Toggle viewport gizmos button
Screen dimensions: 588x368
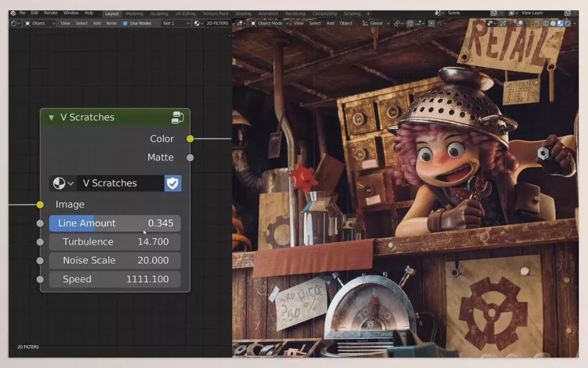503,23
